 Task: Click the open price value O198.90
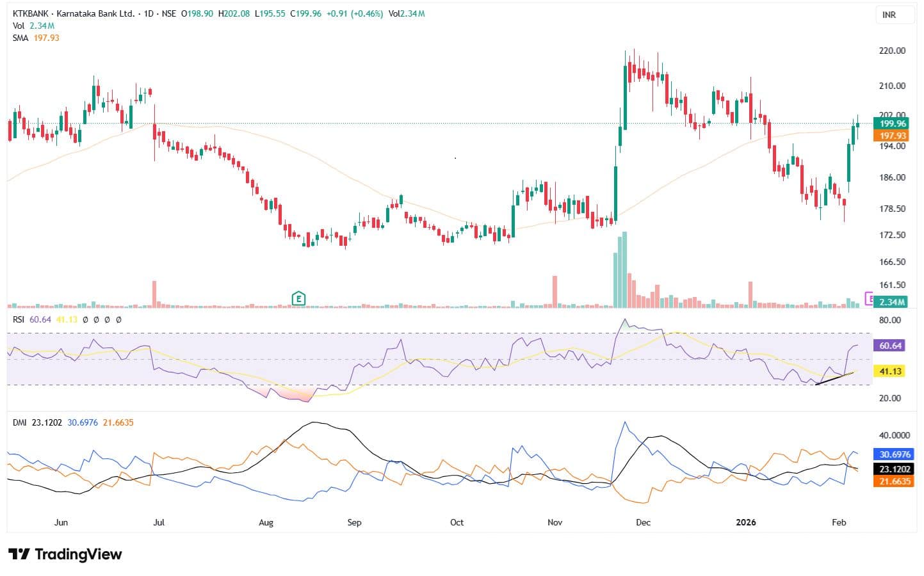(x=197, y=13)
